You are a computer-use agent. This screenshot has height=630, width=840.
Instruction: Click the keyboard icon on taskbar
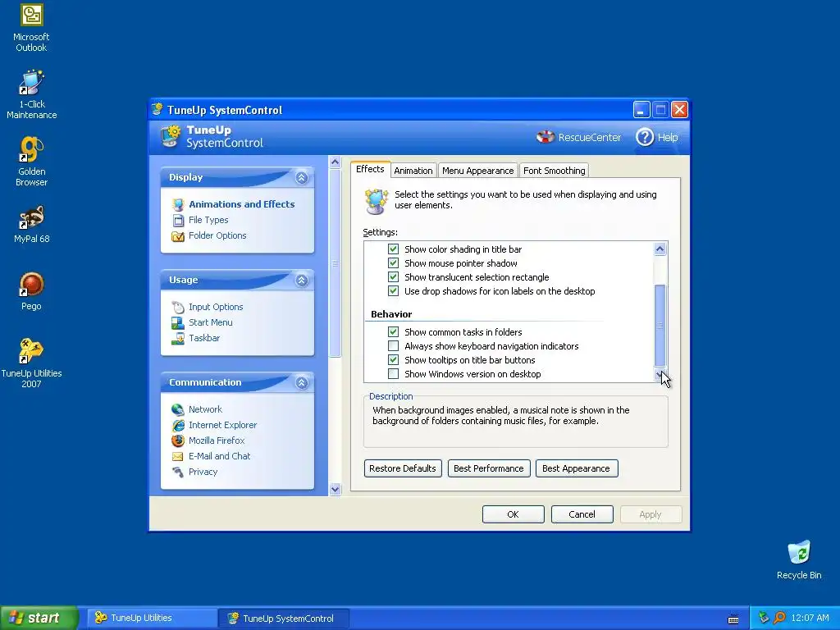pos(733,619)
